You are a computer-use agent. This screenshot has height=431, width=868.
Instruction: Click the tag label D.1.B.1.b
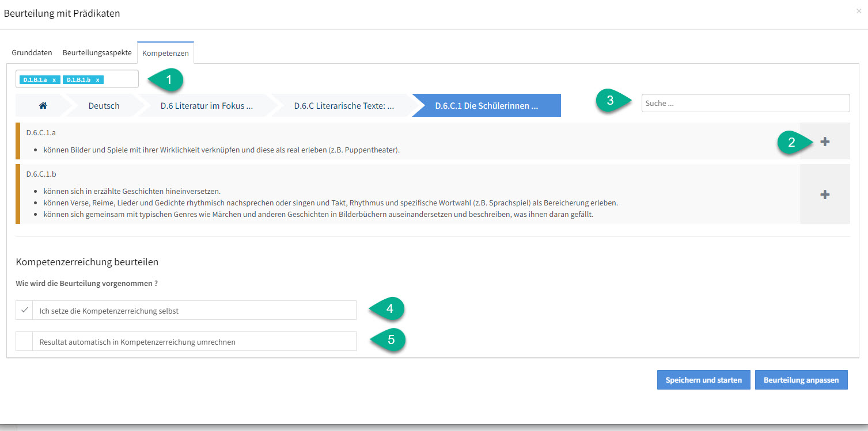coord(78,79)
